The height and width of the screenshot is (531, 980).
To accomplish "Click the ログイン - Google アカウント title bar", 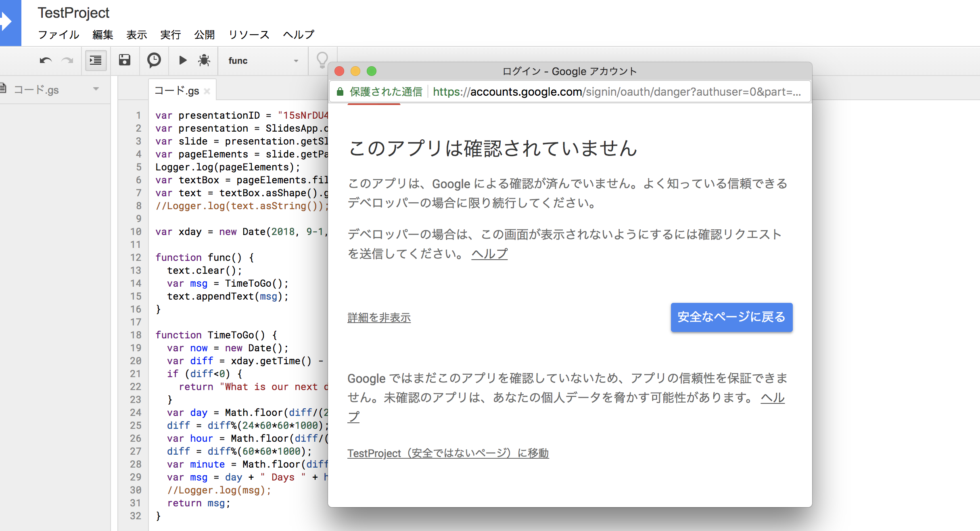I will [569, 71].
